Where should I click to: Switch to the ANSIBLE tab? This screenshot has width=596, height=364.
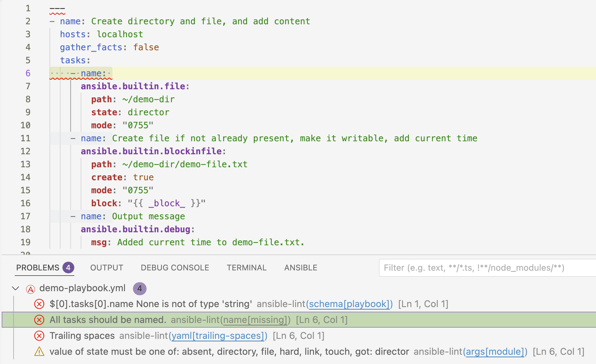tap(301, 268)
